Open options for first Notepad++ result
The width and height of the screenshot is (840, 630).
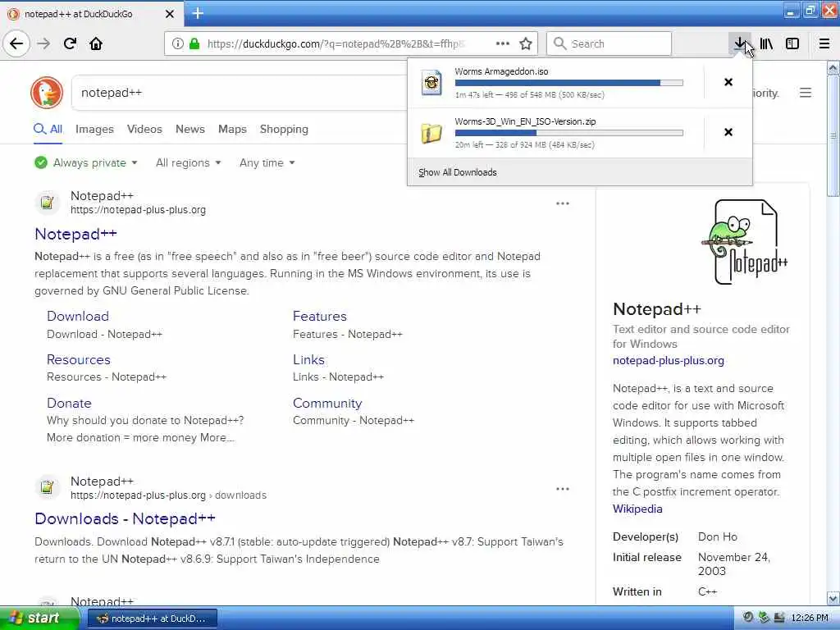pos(563,203)
